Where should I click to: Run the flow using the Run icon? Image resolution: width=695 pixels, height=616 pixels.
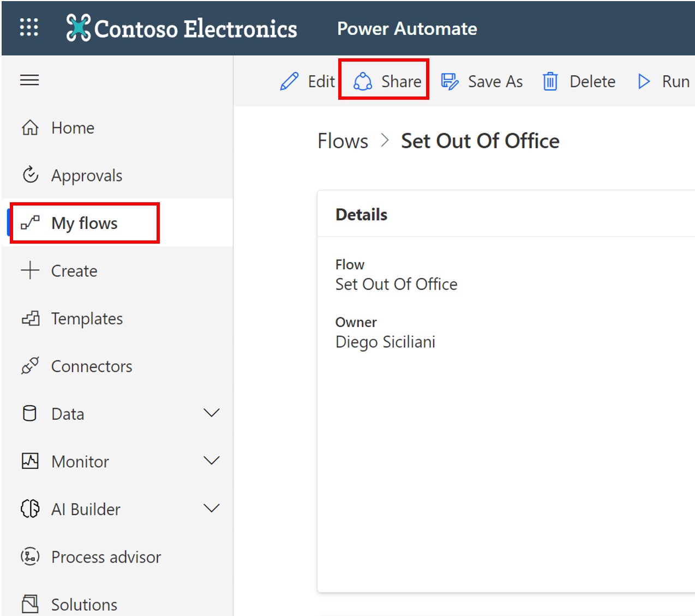coord(644,81)
